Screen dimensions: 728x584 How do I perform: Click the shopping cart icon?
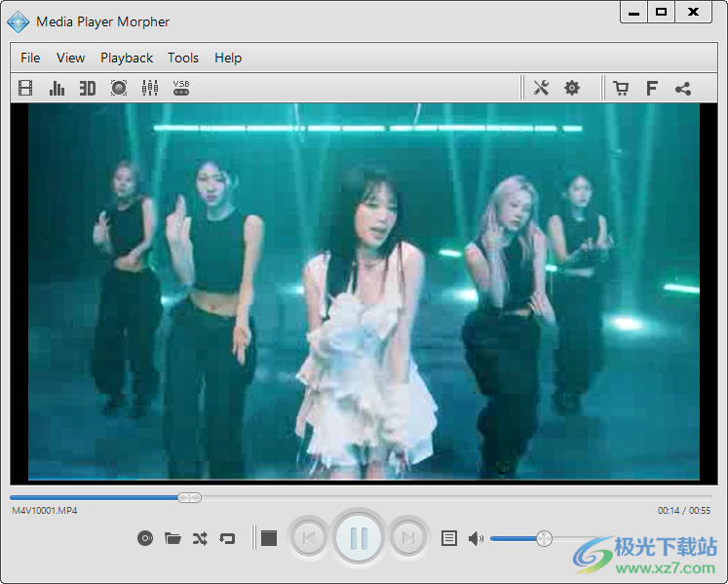pos(621,88)
